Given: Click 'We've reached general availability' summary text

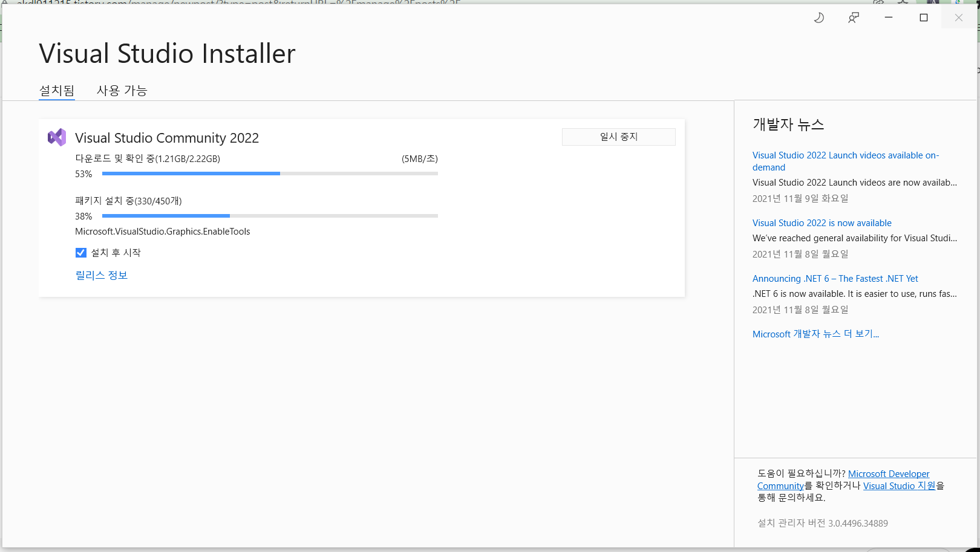Looking at the screenshot, I should click(x=855, y=238).
